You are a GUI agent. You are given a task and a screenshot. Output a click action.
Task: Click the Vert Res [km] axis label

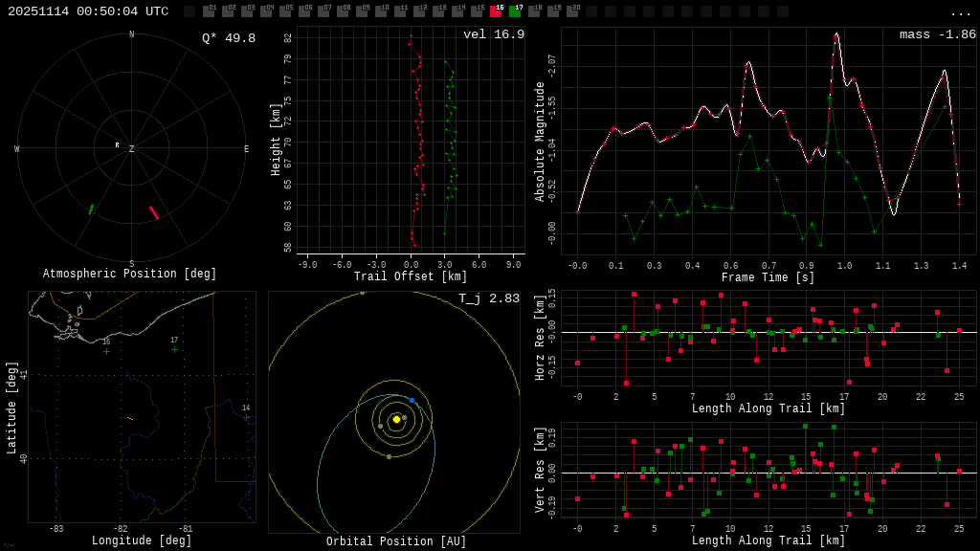pos(540,471)
